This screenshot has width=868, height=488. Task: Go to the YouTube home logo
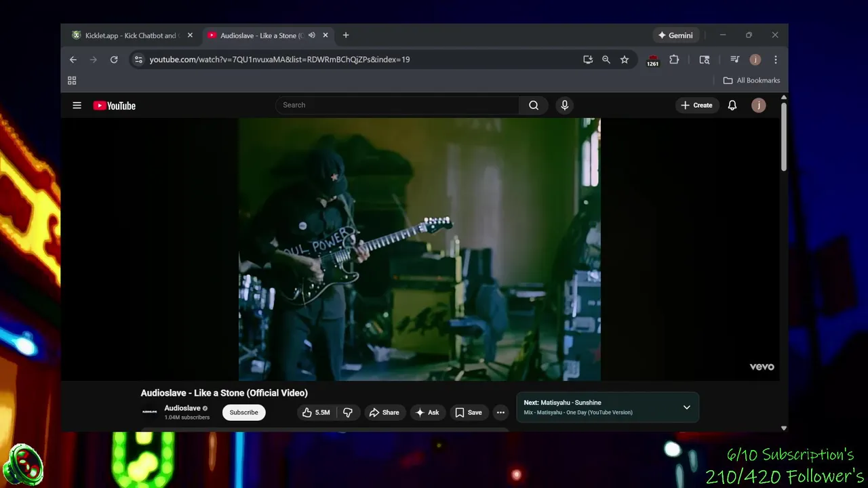(x=114, y=105)
